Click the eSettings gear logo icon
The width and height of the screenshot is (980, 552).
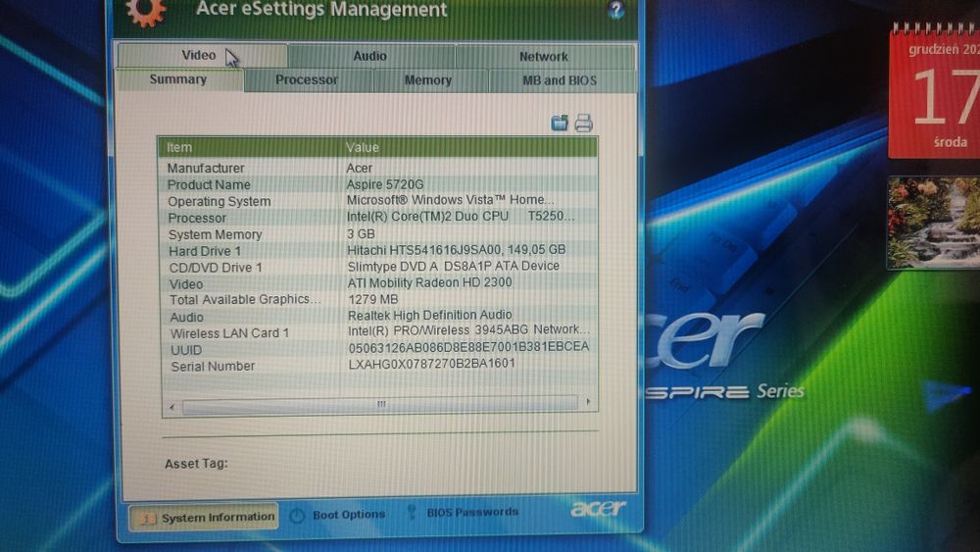[x=146, y=11]
